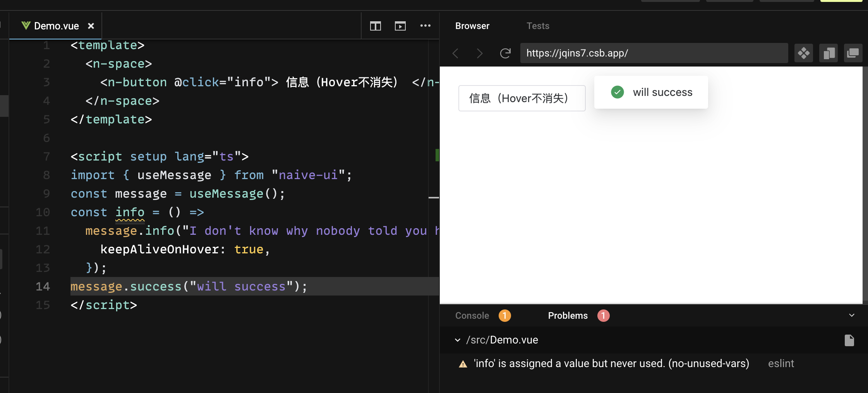Close the Demo.vue editor tab

91,26
